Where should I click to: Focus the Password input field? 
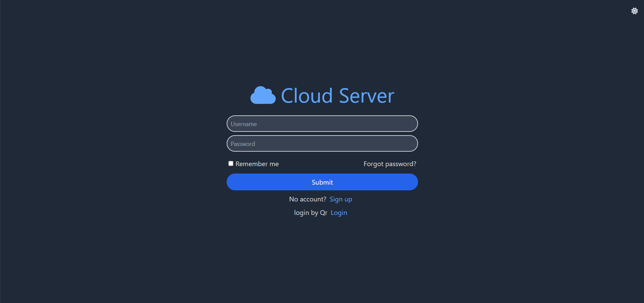(x=322, y=144)
